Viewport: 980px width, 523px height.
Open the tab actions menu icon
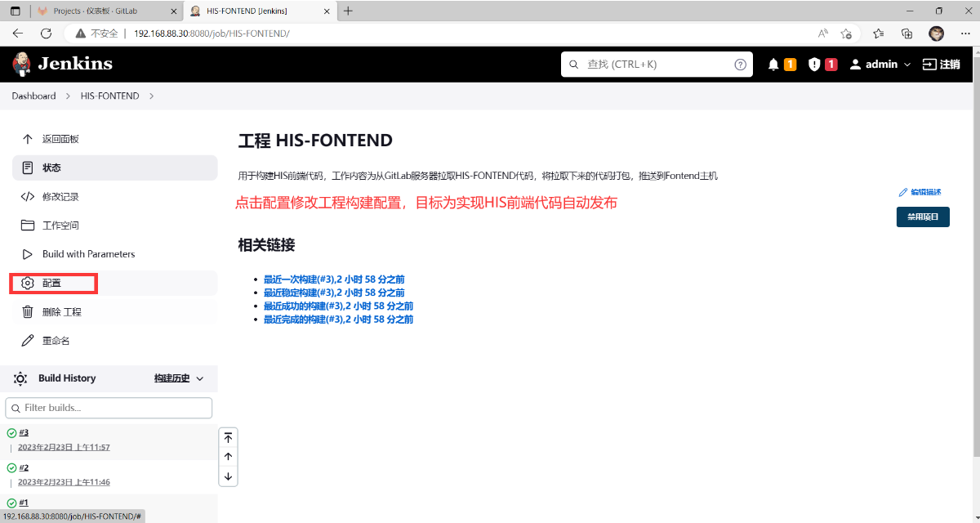click(x=15, y=11)
